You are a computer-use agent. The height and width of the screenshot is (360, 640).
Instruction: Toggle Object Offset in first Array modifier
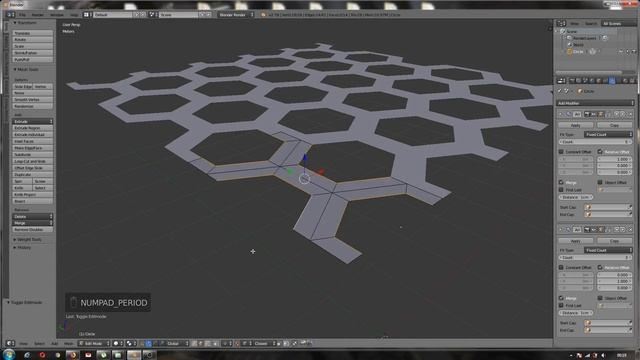(600, 182)
